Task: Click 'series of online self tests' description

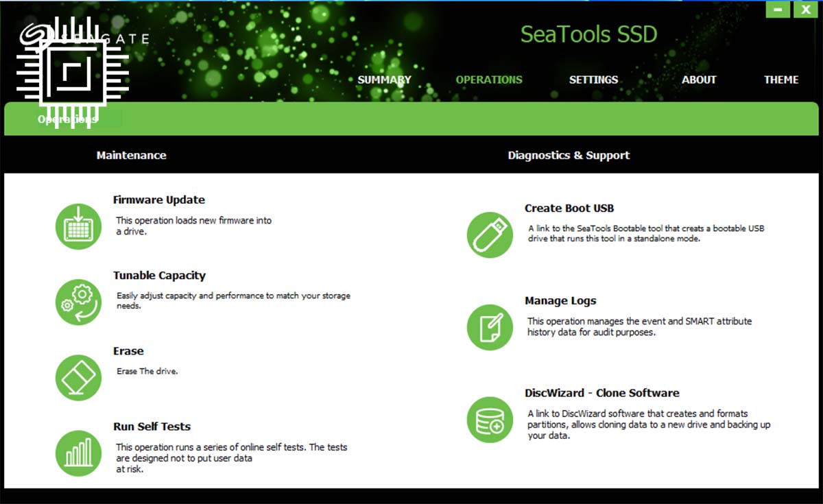Action: tap(232, 458)
